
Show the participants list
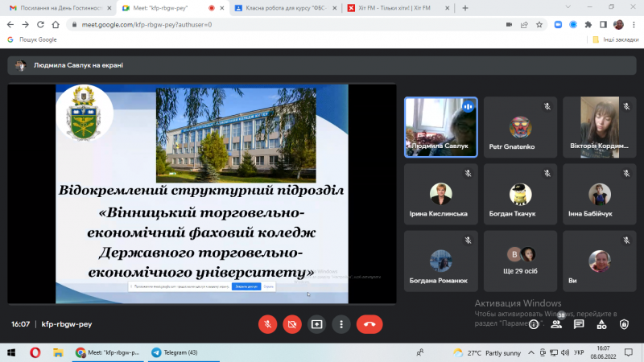556,324
